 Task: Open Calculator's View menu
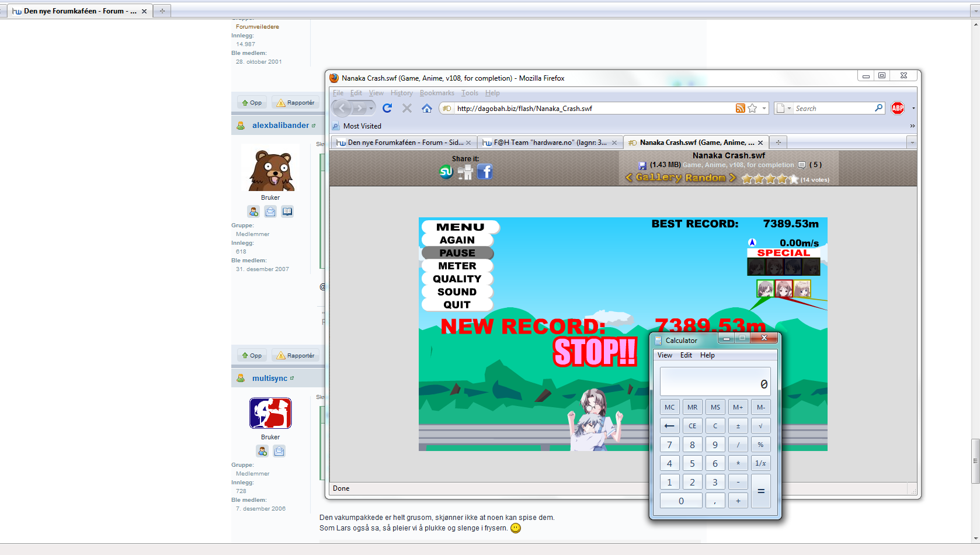point(665,355)
